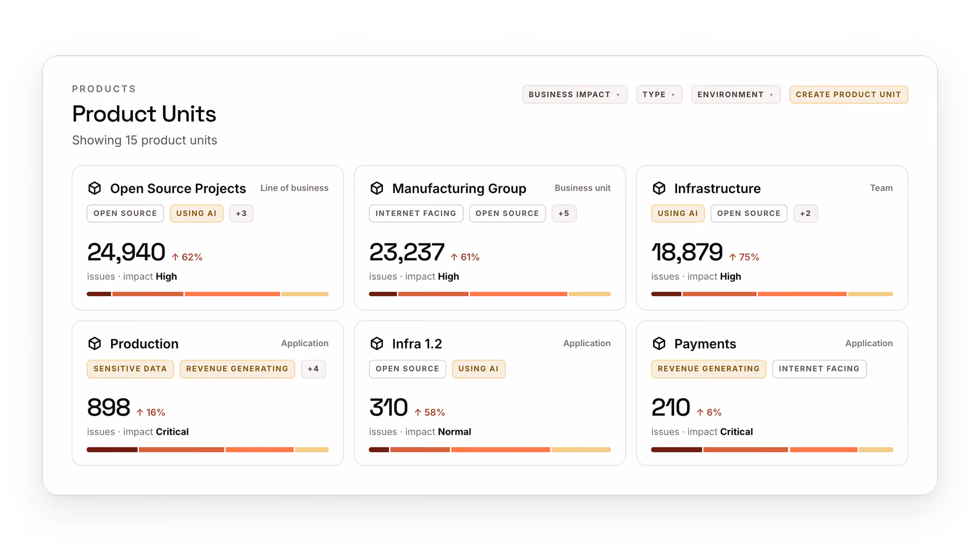Select the Sensitive Data tag on Production
The image size is (980, 551).
(130, 369)
